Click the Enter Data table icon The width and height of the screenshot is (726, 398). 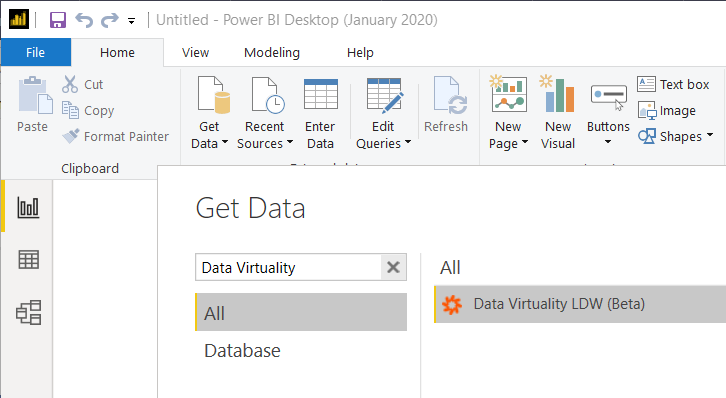pos(321,94)
